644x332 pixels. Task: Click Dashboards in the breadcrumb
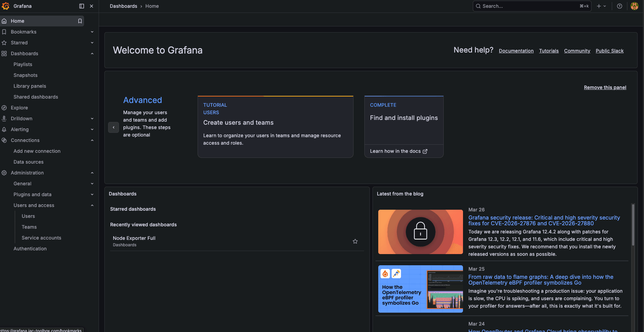(123, 6)
